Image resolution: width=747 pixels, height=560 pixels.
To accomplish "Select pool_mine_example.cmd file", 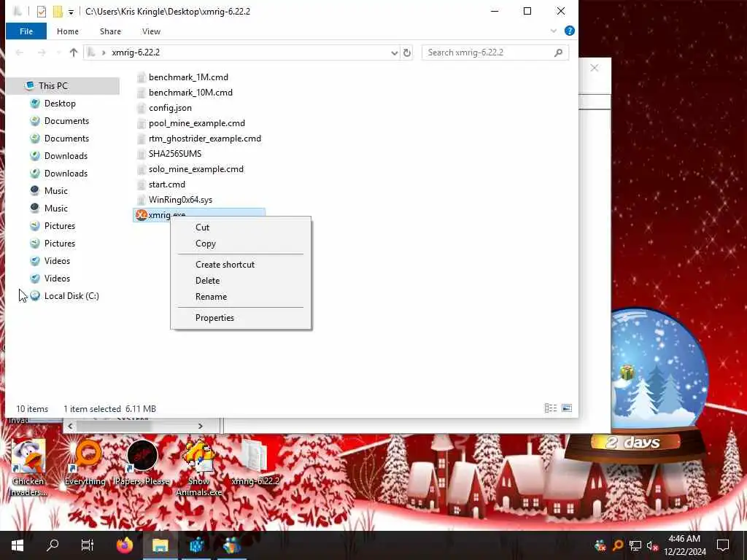I will point(197,122).
